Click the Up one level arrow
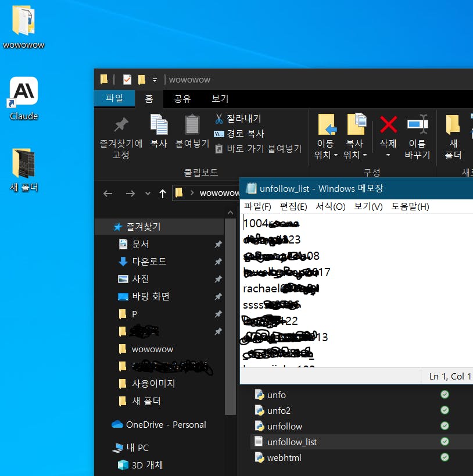 163,194
